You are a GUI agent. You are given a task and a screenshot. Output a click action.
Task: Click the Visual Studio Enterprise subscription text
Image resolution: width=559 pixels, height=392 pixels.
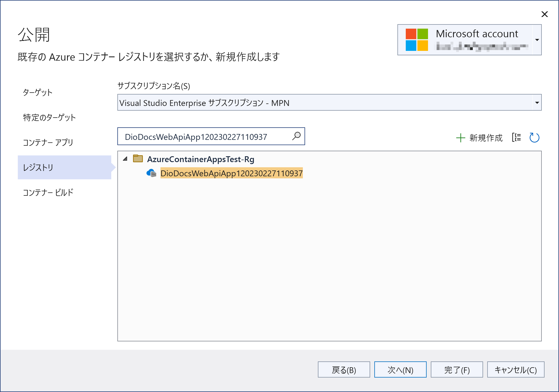pyautogui.click(x=204, y=103)
